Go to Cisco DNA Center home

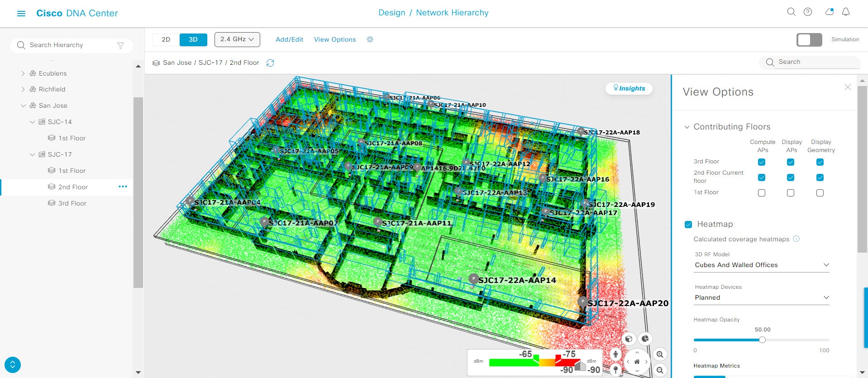point(77,13)
